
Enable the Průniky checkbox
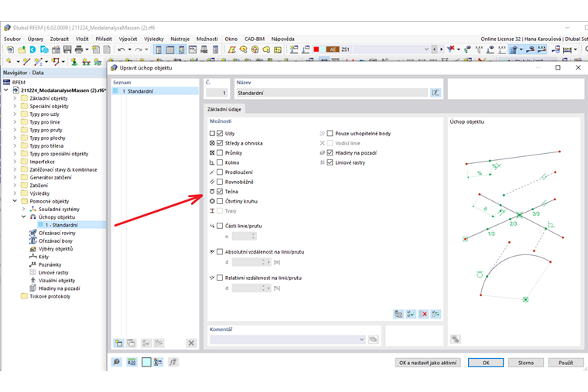point(220,153)
